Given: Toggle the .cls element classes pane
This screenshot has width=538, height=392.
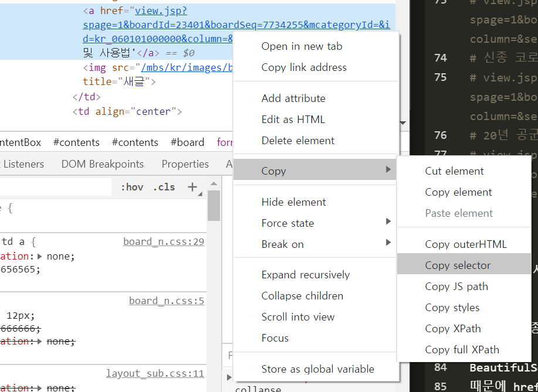Looking at the screenshot, I should 164,186.
